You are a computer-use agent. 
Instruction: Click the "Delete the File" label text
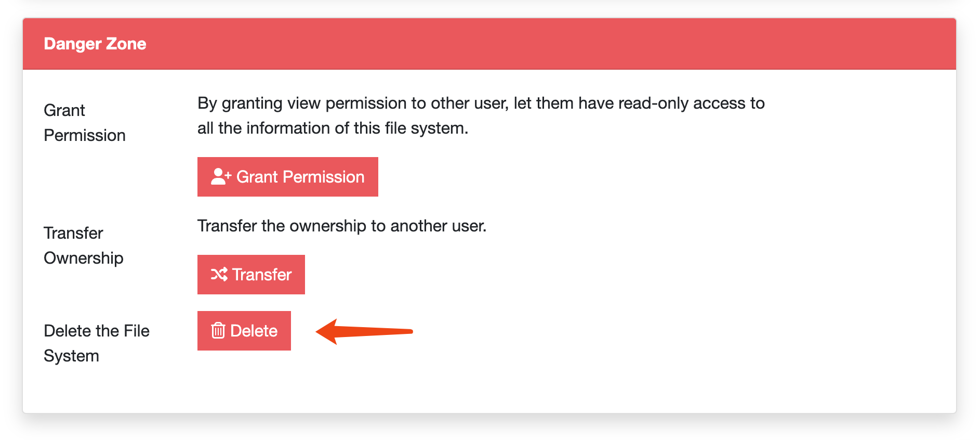(x=97, y=331)
